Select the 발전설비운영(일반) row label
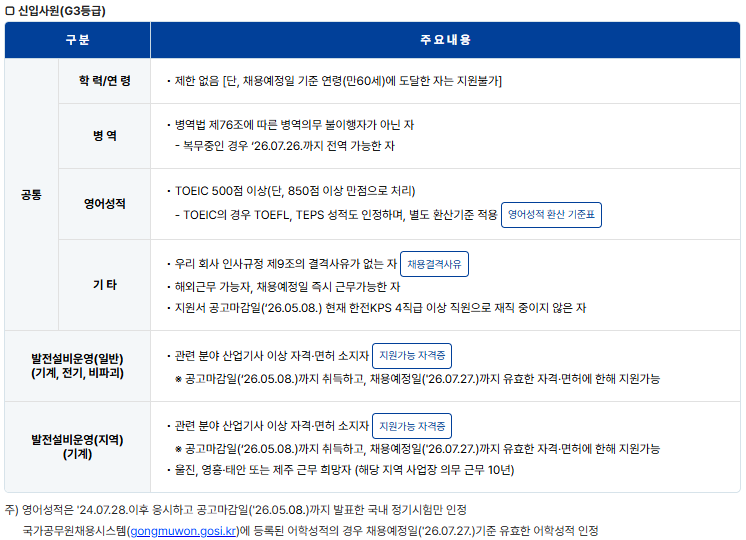746x540 pixels. point(77,366)
